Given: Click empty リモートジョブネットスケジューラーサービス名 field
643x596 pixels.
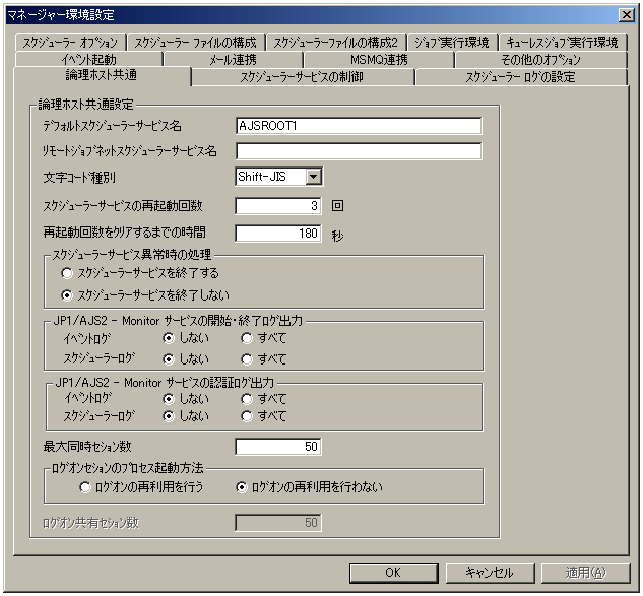Looking at the screenshot, I should coord(359,151).
